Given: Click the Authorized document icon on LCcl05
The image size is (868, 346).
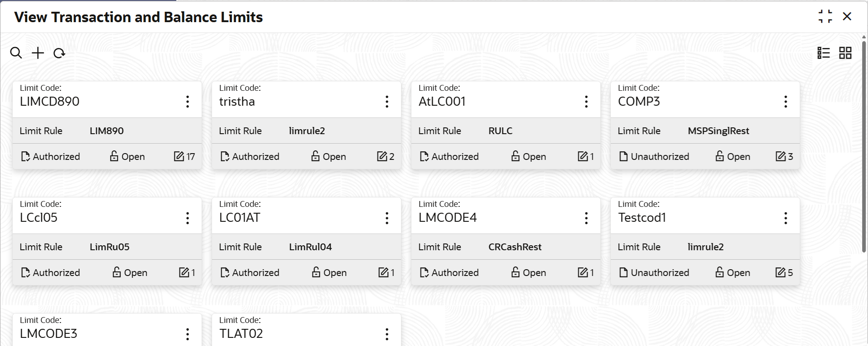Looking at the screenshot, I should point(25,272).
